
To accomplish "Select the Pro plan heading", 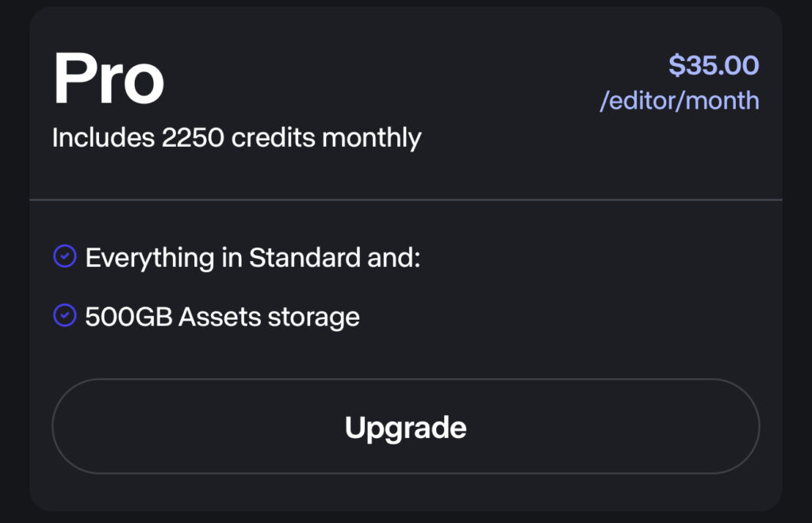I will 108,80.
